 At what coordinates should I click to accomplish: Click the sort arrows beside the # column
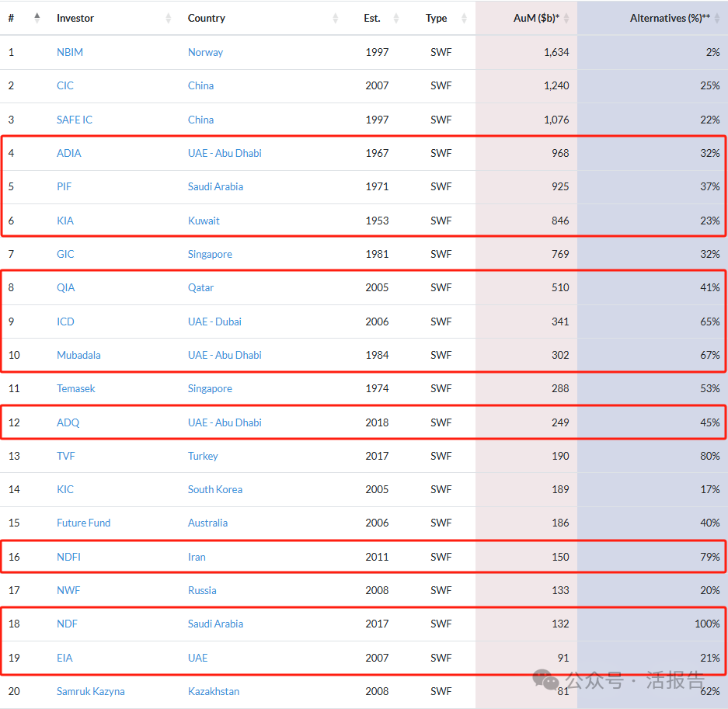pyautogui.click(x=37, y=18)
